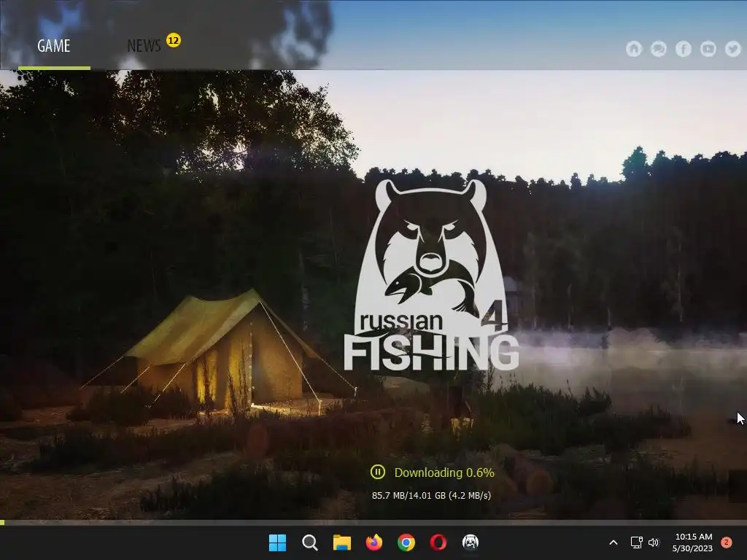The height and width of the screenshot is (560, 747).
Task: Open the home website icon
Action: pos(634,49)
